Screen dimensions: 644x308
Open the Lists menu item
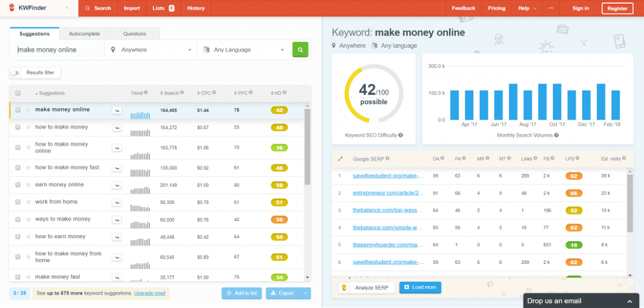(x=164, y=8)
